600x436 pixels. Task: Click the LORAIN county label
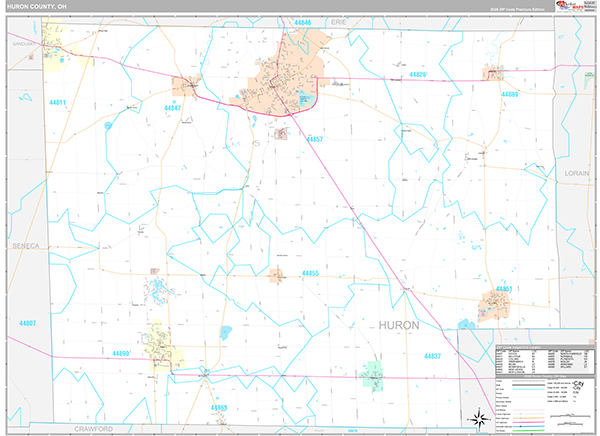tap(577, 173)
